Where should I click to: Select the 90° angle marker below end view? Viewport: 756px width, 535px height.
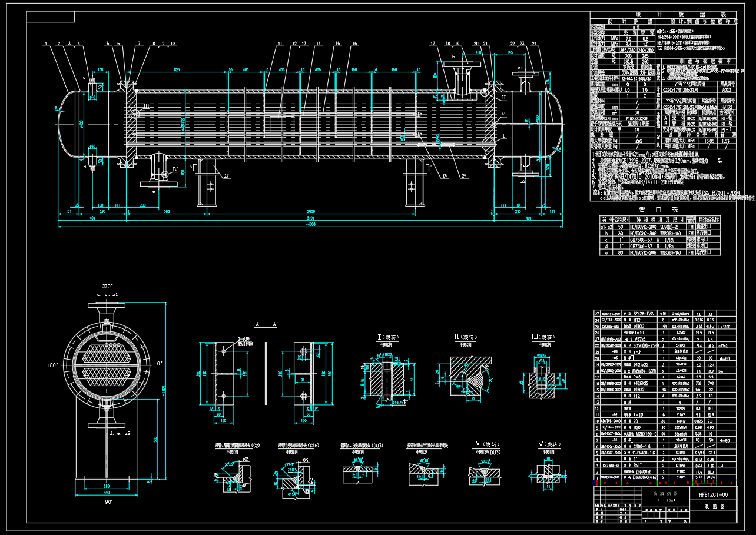pos(107,501)
